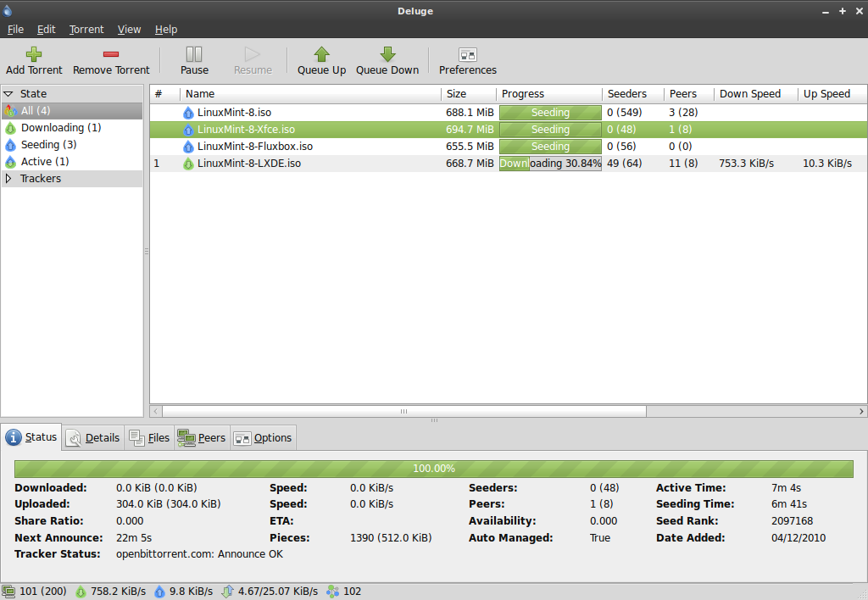Switch to the Peers tab
The width and height of the screenshot is (868, 600).
point(203,438)
